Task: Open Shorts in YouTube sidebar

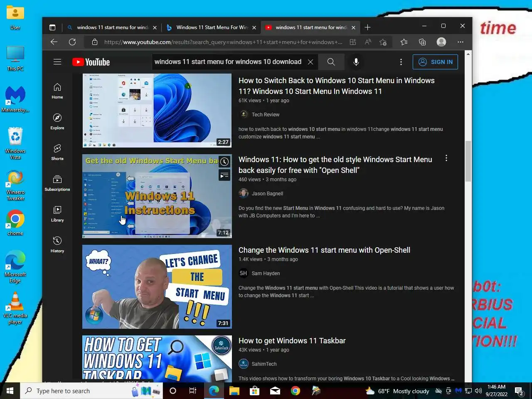Action: point(57,153)
